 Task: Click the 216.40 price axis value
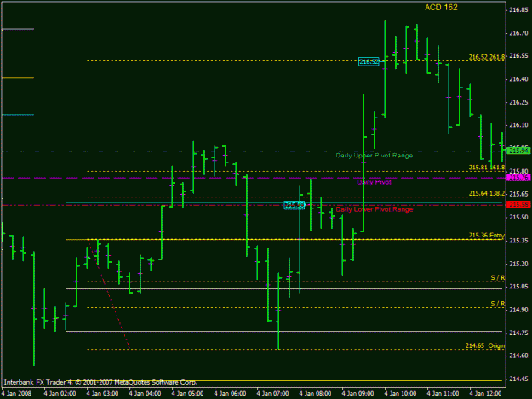click(x=518, y=79)
